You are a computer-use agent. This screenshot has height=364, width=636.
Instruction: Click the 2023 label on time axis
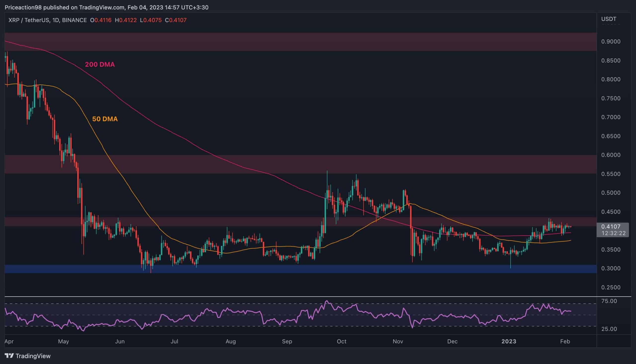point(509,341)
